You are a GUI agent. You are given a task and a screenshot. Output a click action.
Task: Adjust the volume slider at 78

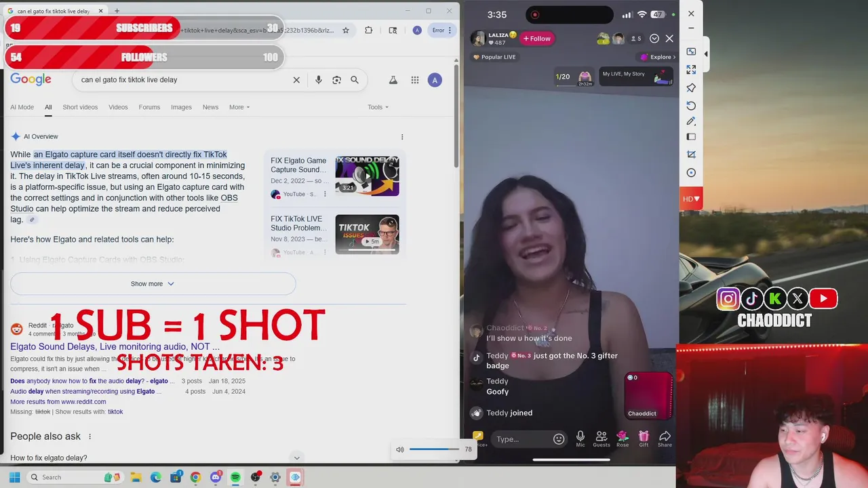(434, 449)
